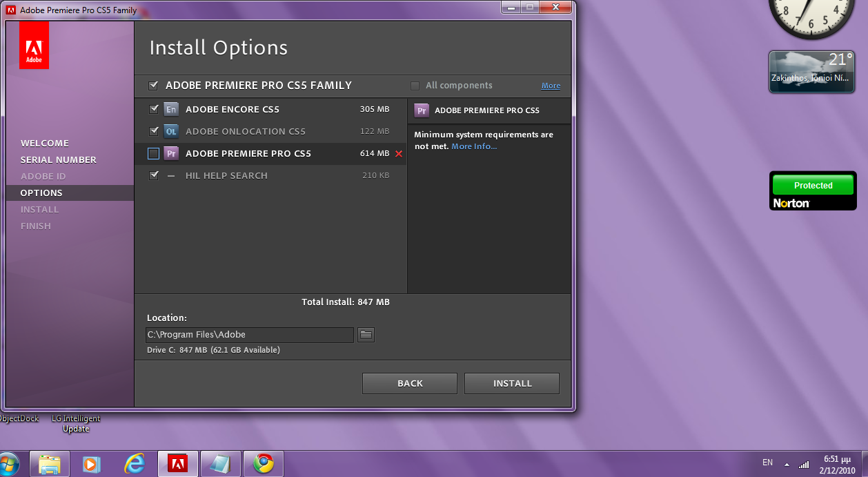Click the Adobe icon in the window title bar
The height and width of the screenshot is (477, 868).
(x=11, y=10)
